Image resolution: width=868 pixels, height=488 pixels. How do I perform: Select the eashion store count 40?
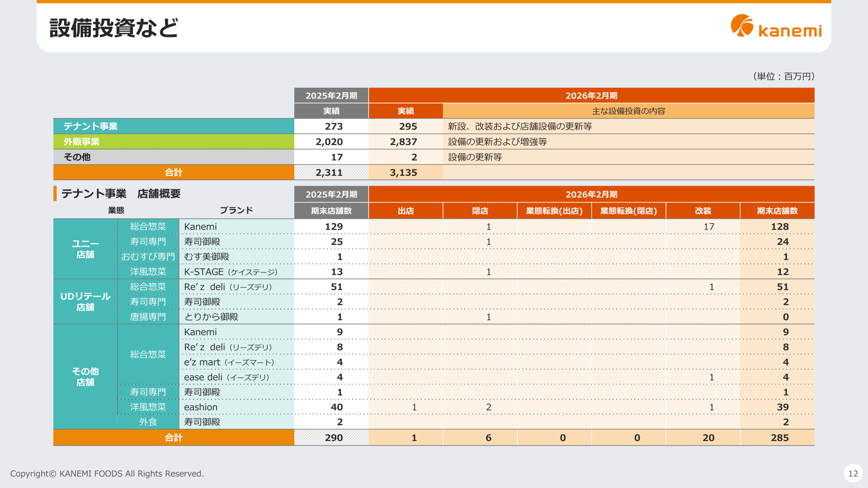pyautogui.click(x=337, y=407)
